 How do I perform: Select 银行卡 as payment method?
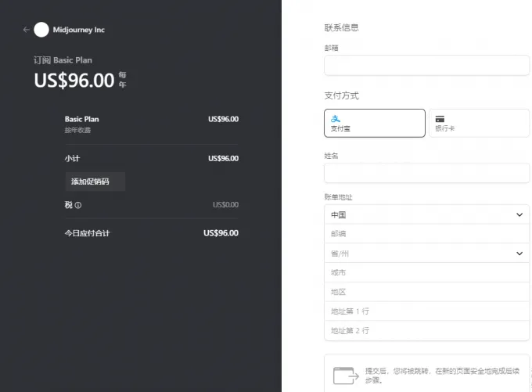pos(479,123)
